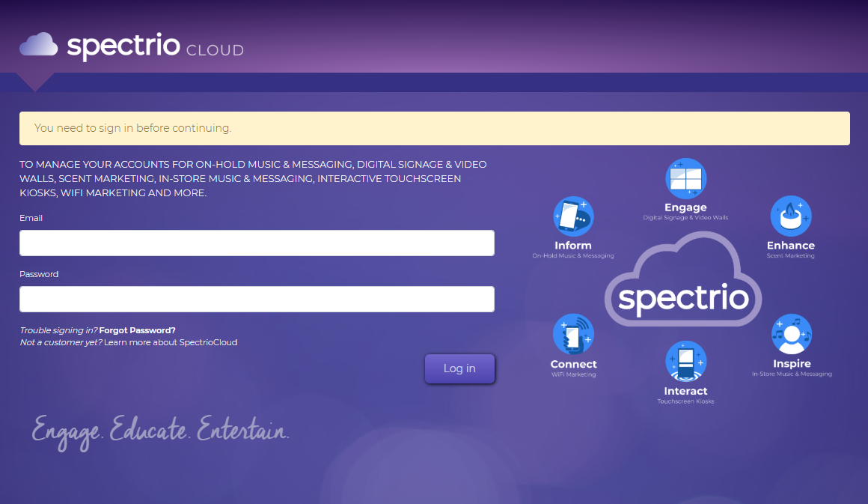Focus the Email input field
The height and width of the screenshot is (504, 868).
(x=257, y=243)
